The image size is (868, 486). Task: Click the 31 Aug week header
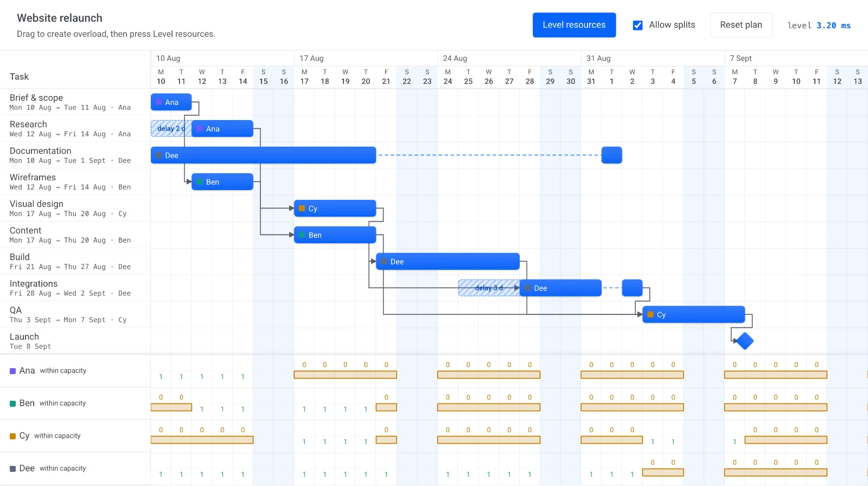point(653,58)
